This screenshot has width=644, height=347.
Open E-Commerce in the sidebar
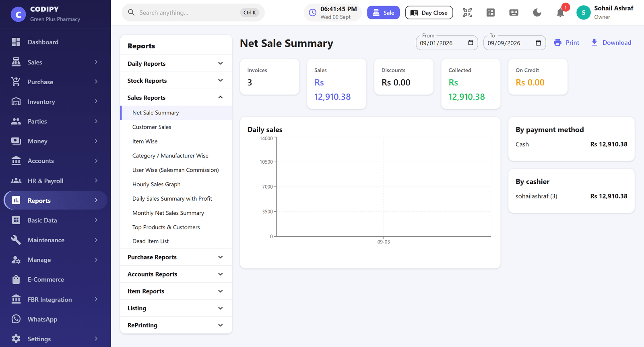56,279
